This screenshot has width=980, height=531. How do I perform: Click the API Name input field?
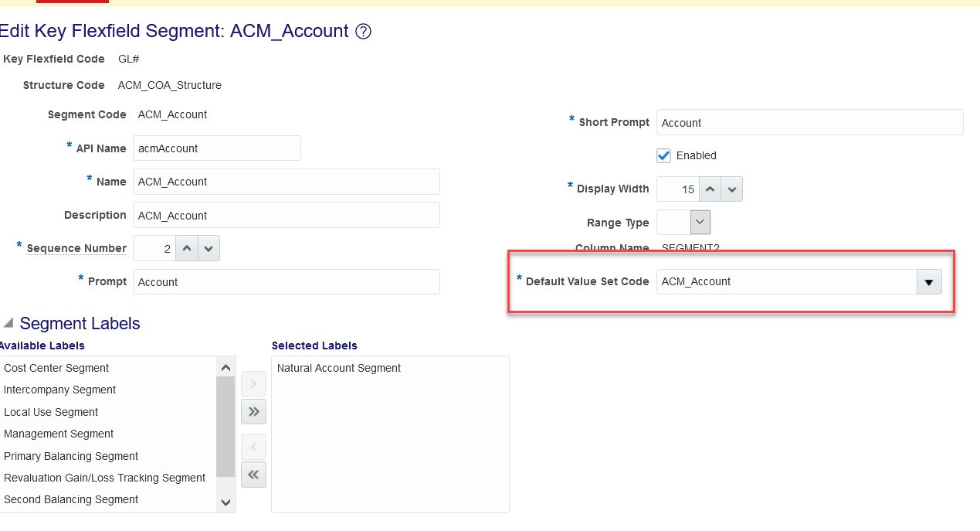click(x=217, y=148)
